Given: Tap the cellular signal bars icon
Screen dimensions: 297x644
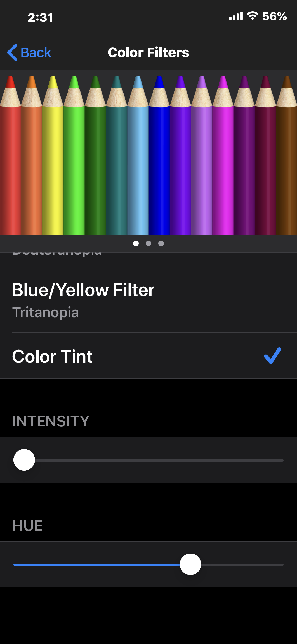Looking at the screenshot, I should point(236,16).
